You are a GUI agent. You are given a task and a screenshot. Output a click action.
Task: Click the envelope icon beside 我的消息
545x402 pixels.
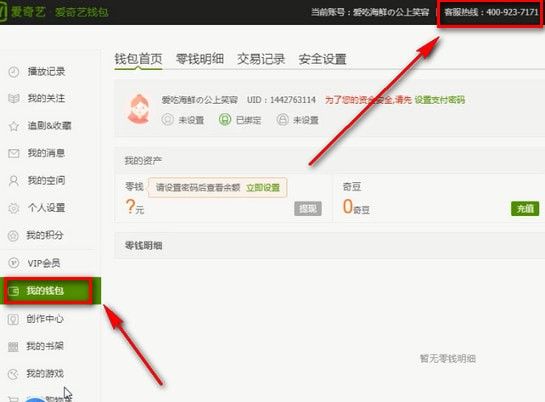14,153
